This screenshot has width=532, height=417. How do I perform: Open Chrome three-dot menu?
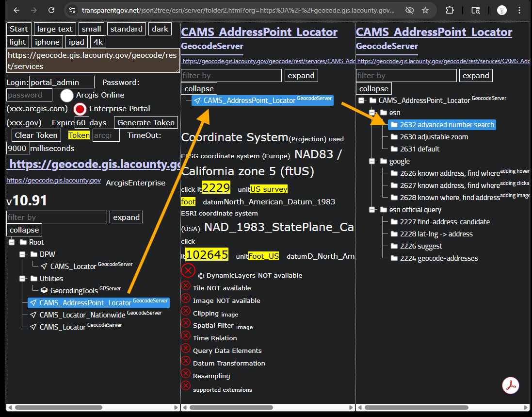click(x=519, y=10)
